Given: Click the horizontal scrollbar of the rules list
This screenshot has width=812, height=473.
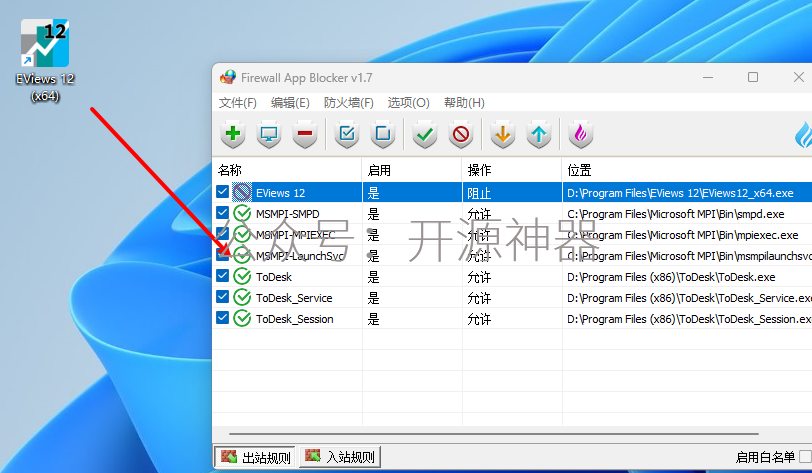Looking at the screenshot, I should tap(494, 434).
